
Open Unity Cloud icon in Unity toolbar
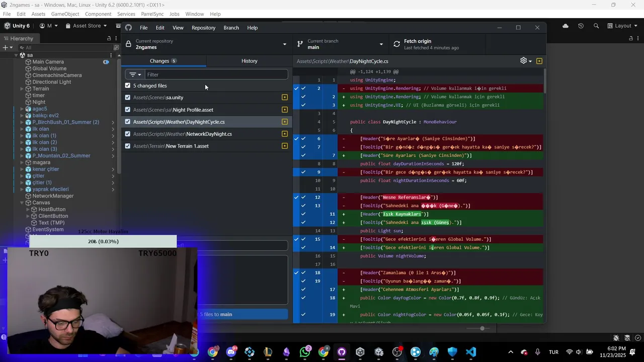566,26
